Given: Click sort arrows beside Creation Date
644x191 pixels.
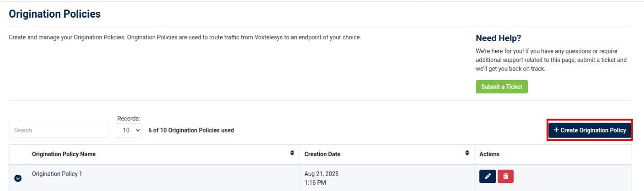Looking at the screenshot, I should [467, 153].
